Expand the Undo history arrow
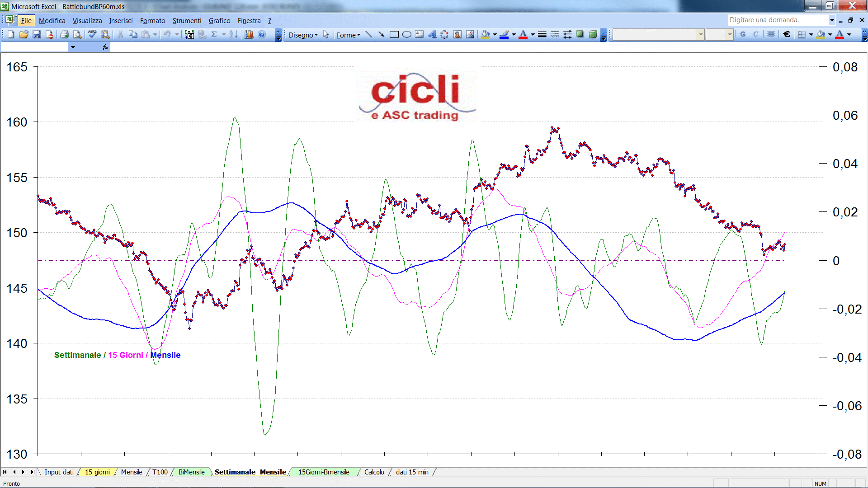This screenshot has height=488, width=868. tap(177, 34)
